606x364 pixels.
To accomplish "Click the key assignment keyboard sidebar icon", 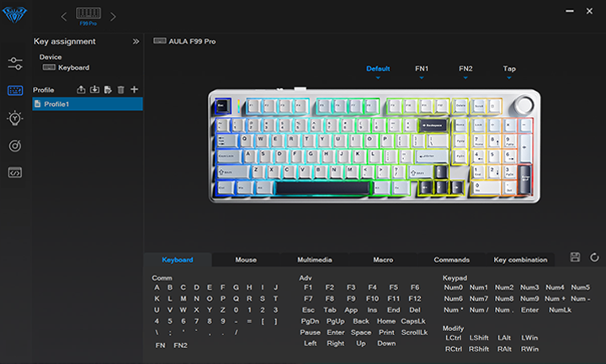I will (x=15, y=91).
